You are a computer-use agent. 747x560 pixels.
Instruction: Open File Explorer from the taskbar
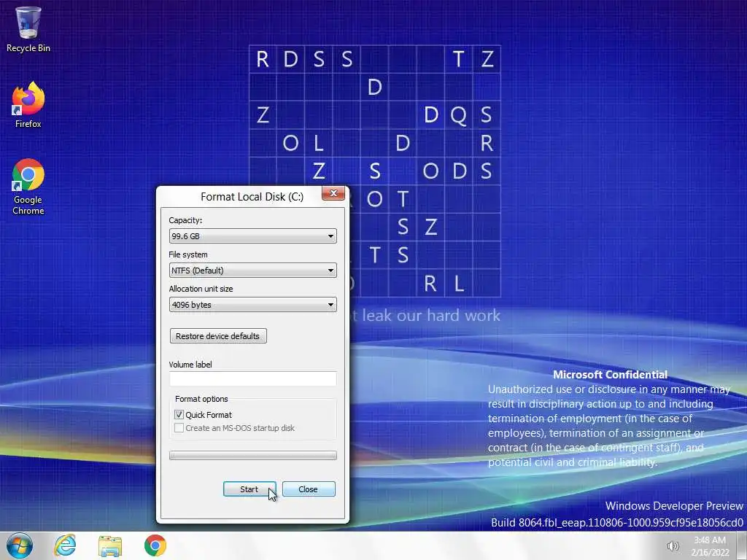[110, 545]
